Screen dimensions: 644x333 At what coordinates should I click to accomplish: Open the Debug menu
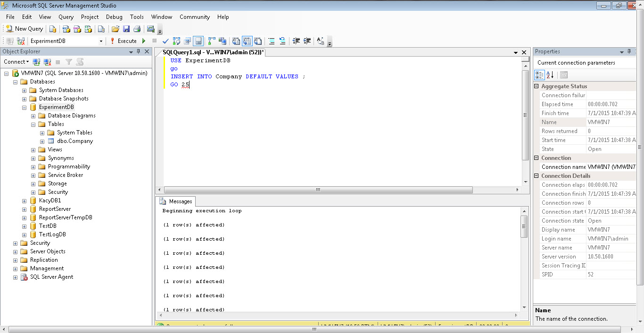(x=114, y=17)
